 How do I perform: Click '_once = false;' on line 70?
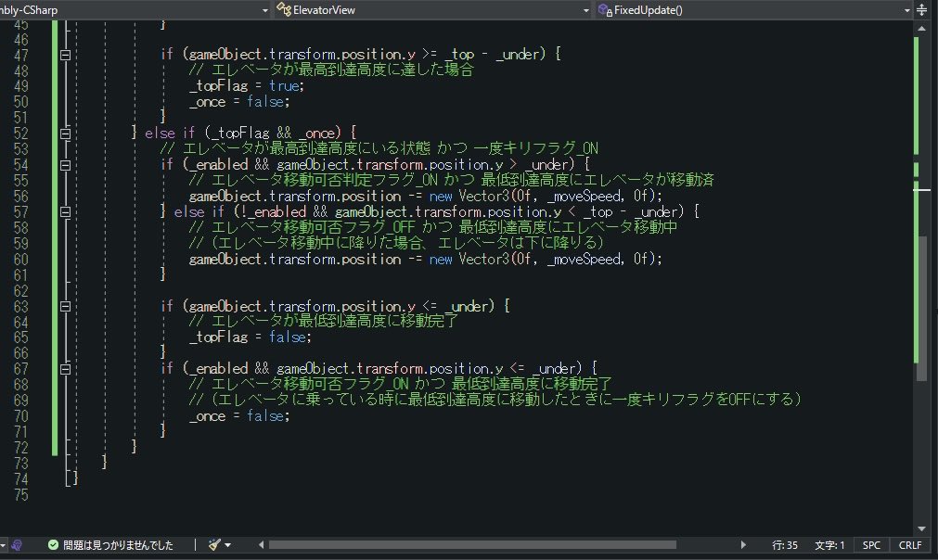pyautogui.click(x=239, y=416)
